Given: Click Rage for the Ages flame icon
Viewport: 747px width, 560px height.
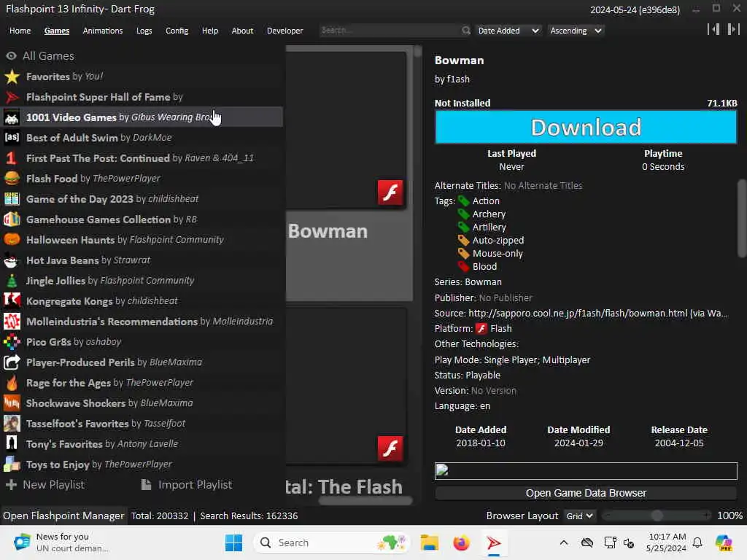Looking at the screenshot, I should [x=12, y=383].
